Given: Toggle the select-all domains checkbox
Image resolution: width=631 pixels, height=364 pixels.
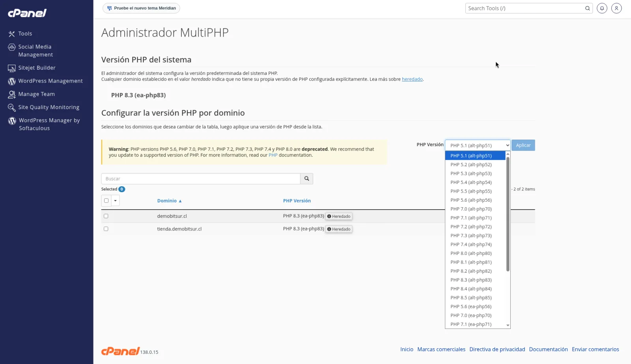Looking at the screenshot, I should (106, 201).
